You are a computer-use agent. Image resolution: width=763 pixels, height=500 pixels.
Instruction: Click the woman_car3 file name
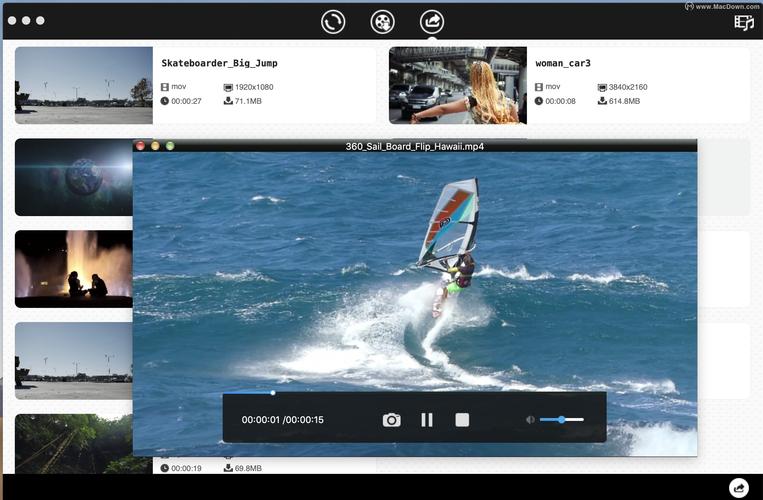563,63
